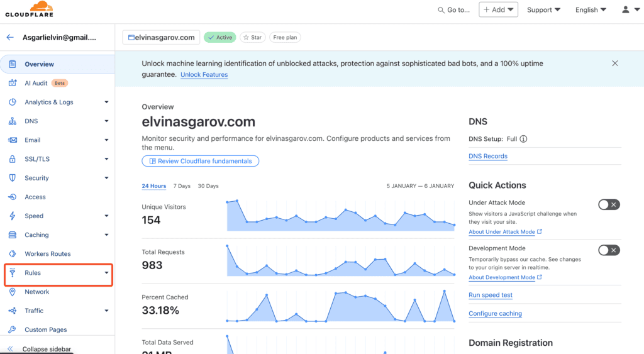Image resolution: width=644 pixels, height=354 pixels.
Task: Open the DNS Records link
Action: click(x=488, y=156)
